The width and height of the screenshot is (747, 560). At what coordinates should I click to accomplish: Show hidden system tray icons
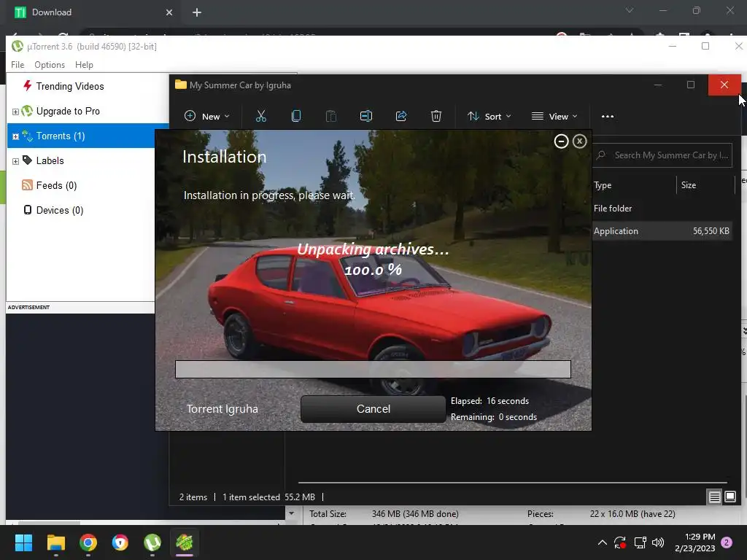602,542
